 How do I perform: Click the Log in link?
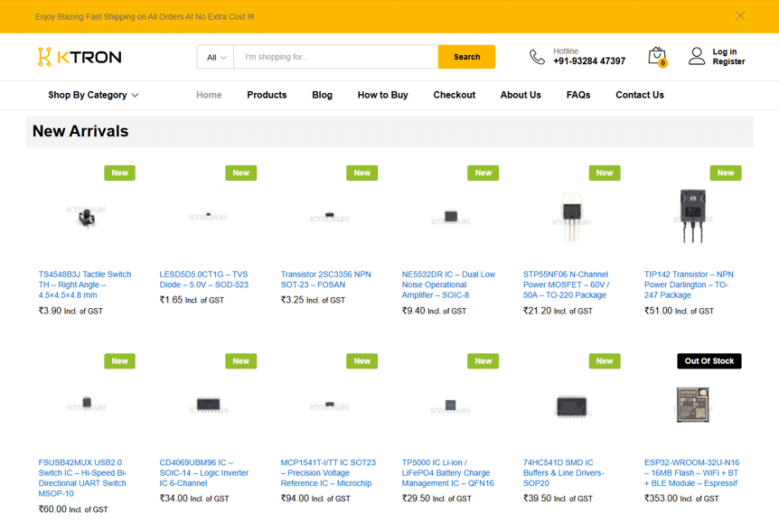(724, 51)
